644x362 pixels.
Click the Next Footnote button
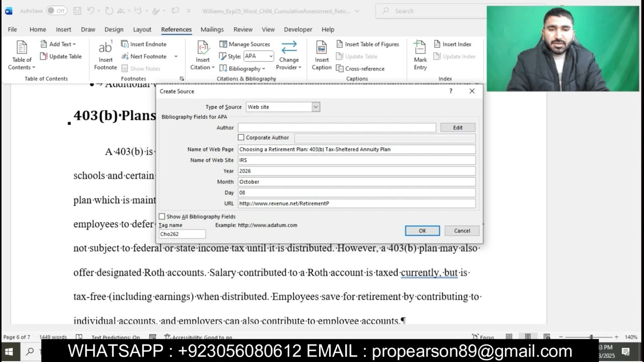[145, 56]
